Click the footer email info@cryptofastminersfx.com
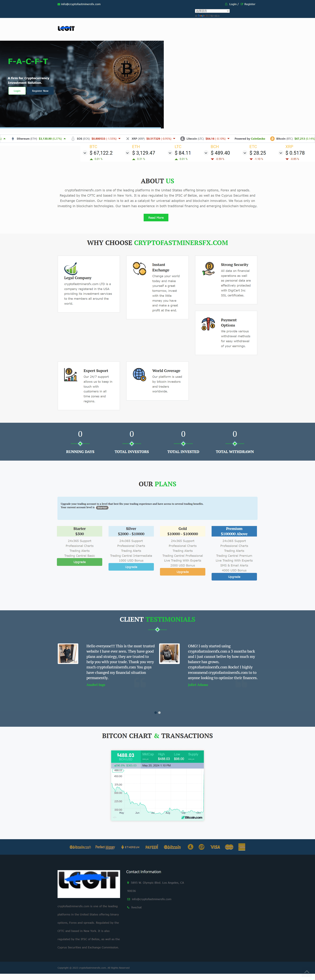Image resolution: width=315 pixels, height=980 pixels. (x=152, y=899)
